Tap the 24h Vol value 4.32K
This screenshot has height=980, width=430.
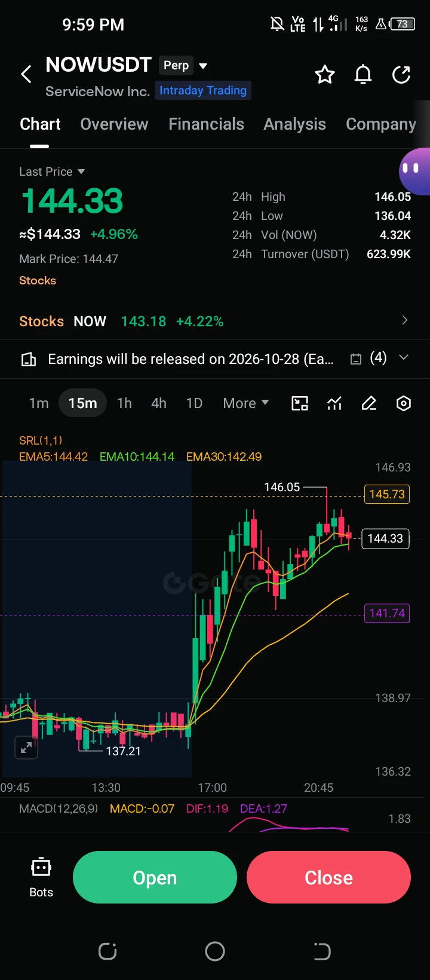pos(395,235)
